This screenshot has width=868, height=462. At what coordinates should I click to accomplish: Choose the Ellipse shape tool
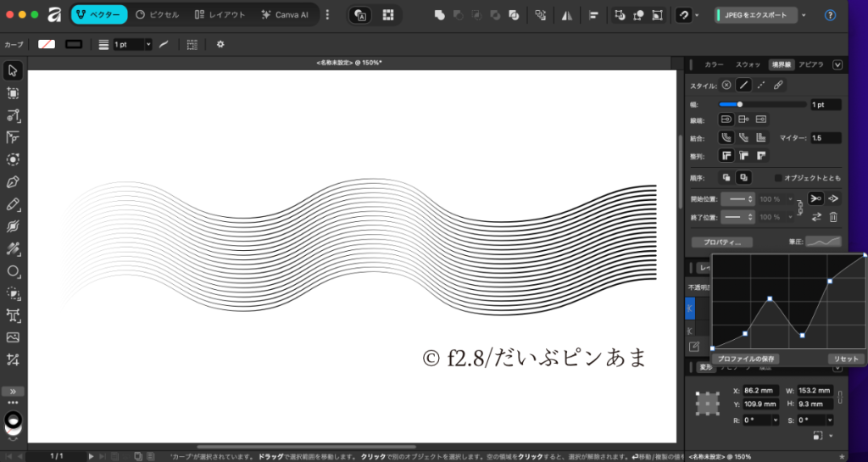(13, 271)
